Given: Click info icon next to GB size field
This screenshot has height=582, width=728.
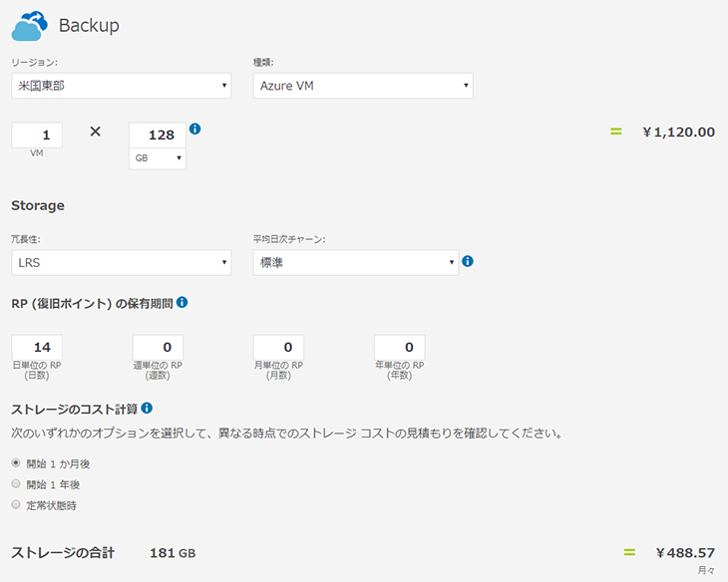Looking at the screenshot, I should click(x=195, y=130).
